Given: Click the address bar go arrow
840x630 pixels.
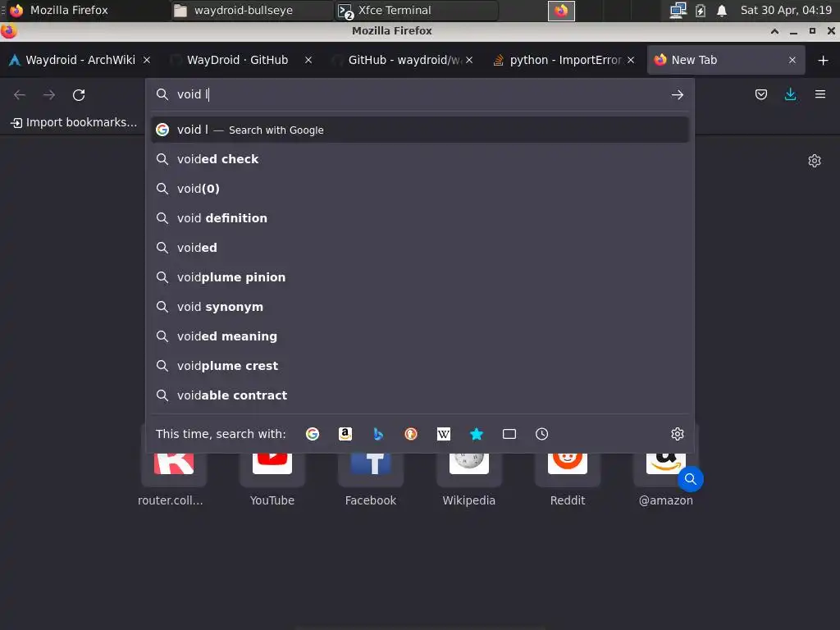Looking at the screenshot, I should click(x=677, y=95).
